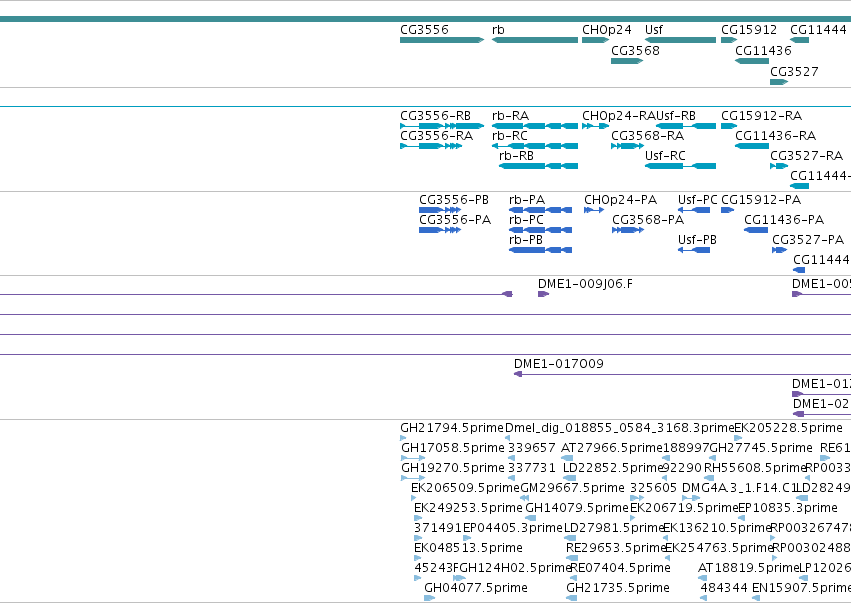Click EST AT18819.5prime

tap(701, 578)
